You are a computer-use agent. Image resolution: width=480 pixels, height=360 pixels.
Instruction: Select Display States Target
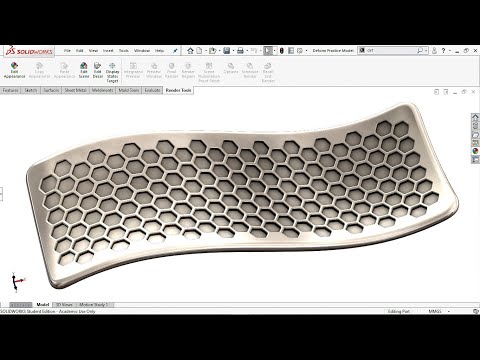[112, 72]
